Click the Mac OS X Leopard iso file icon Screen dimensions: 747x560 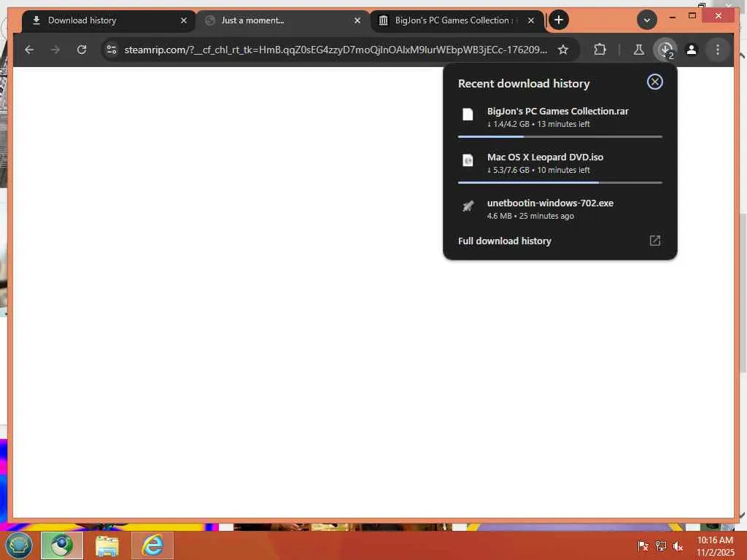pyautogui.click(x=468, y=160)
